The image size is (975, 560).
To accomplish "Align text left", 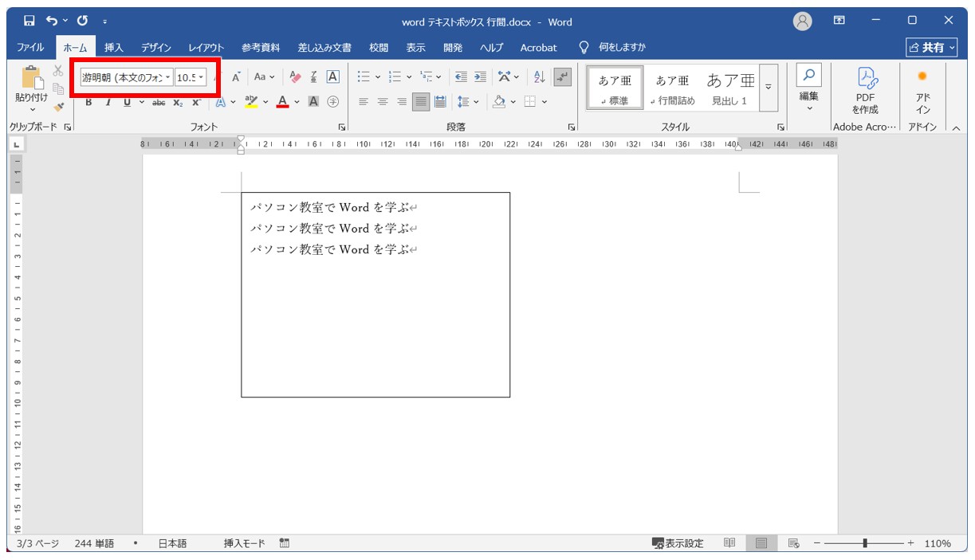I will pyautogui.click(x=364, y=102).
